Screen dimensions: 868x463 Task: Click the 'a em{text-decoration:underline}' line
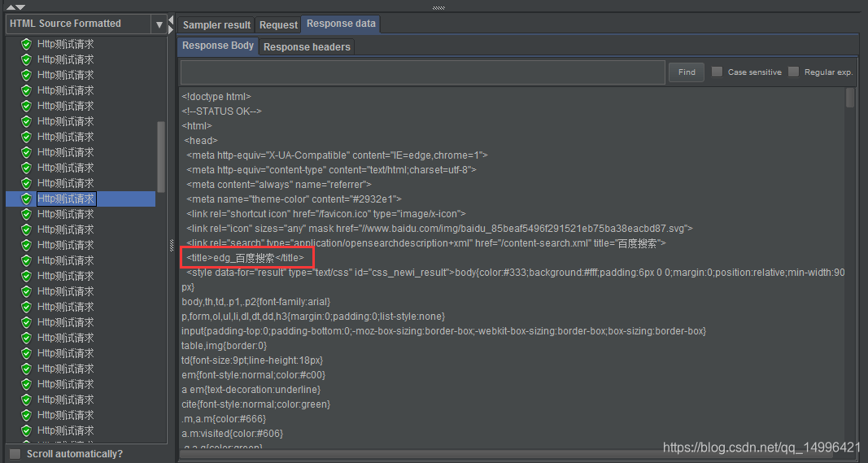251,390
